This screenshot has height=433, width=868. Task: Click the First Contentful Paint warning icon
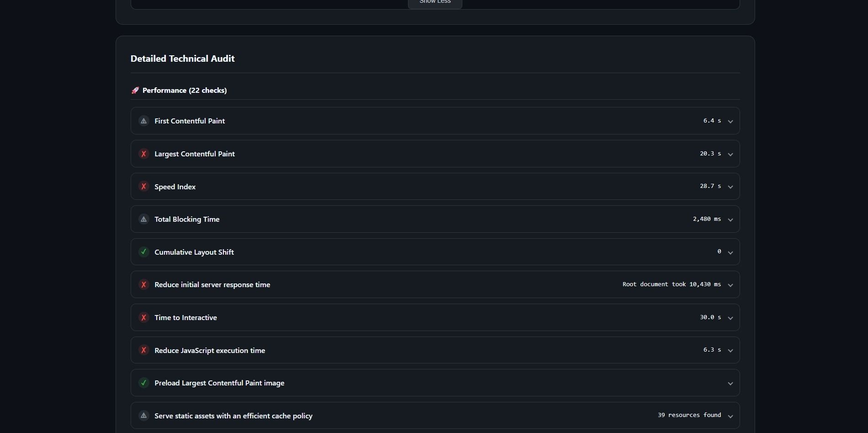click(x=143, y=121)
